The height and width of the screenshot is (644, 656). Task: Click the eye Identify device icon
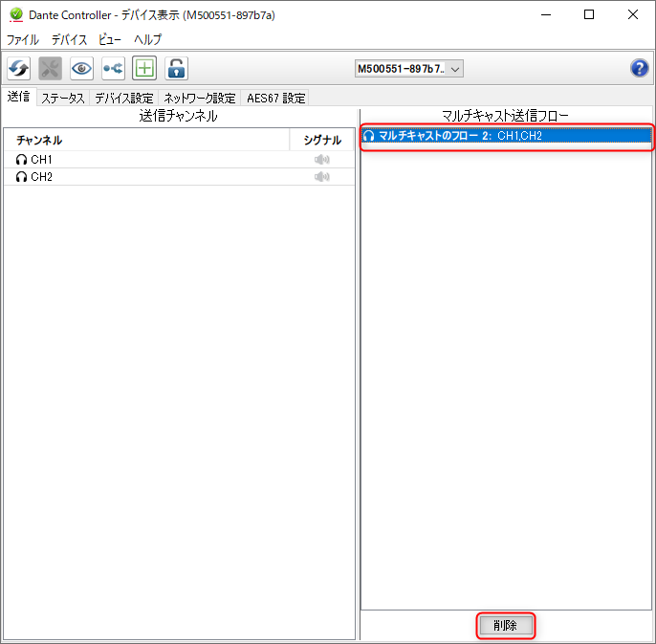(x=81, y=68)
